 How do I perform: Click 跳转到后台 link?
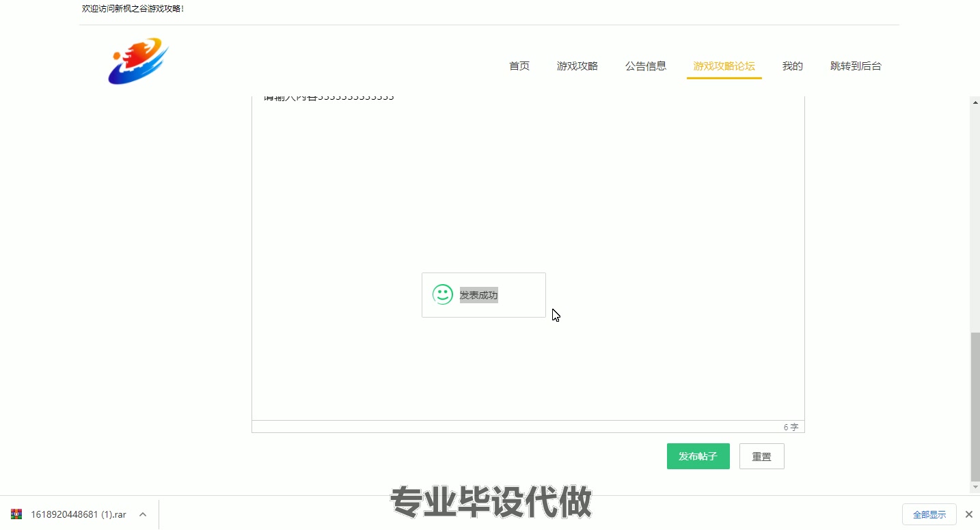[x=856, y=66]
